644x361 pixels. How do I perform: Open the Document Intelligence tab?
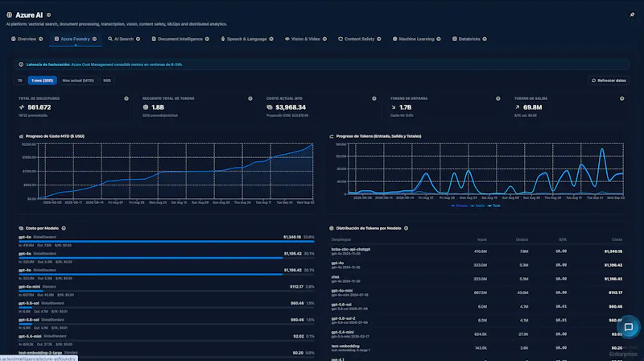[180, 39]
